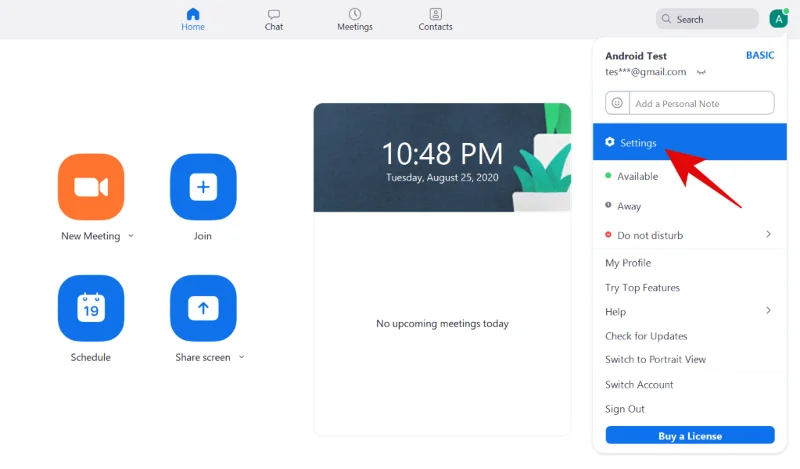
Task: Open the Schedule calendar icon
Action: pyautogui.click(x=91, y=308)
